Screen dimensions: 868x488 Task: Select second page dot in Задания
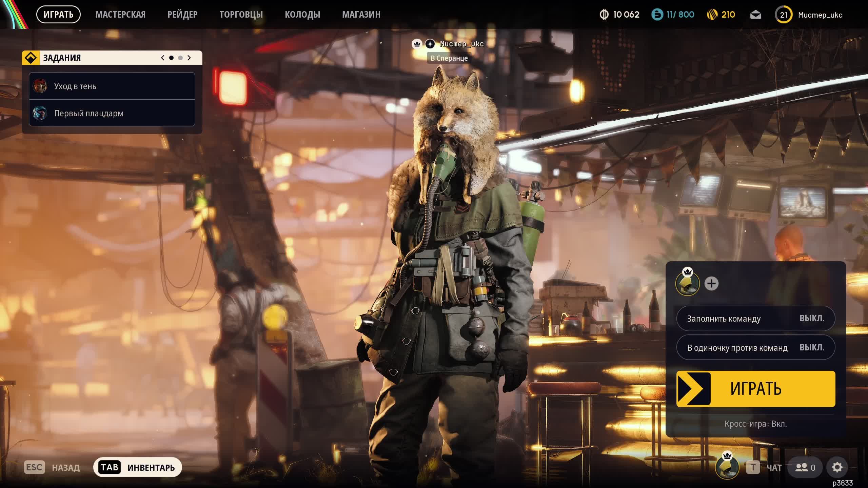pyautogui.click(x=180, y=58)
